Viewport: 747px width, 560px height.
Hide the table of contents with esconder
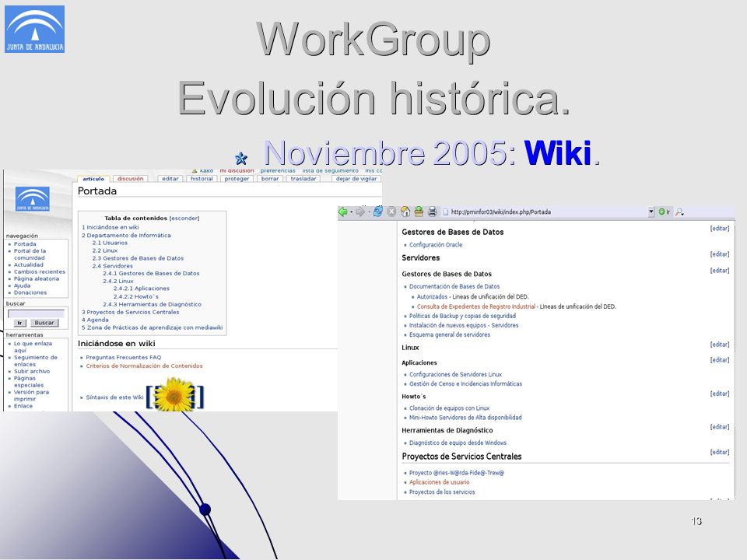click(x=184, y=218)
